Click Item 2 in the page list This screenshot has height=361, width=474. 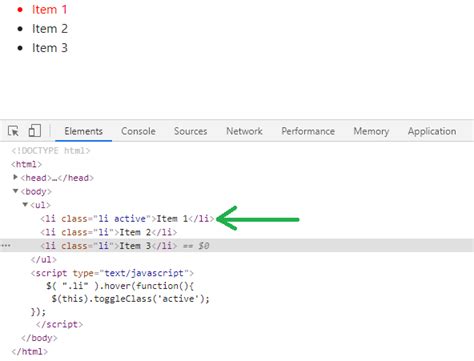[x=50, y=29]
